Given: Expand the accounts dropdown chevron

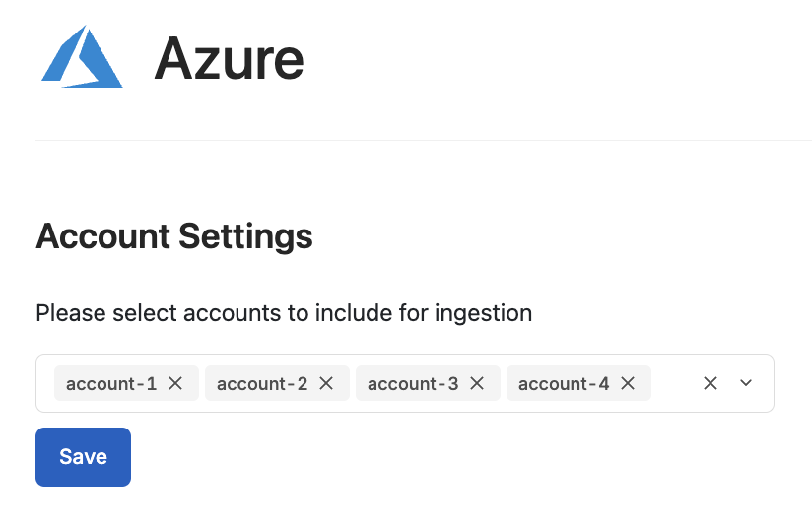Looking at the screenshot, I should 746,383.
